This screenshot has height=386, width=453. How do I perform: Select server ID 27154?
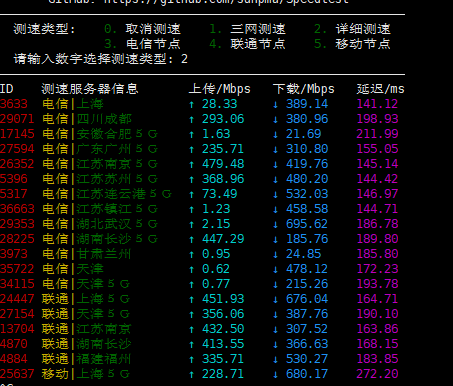coord(17,314)
